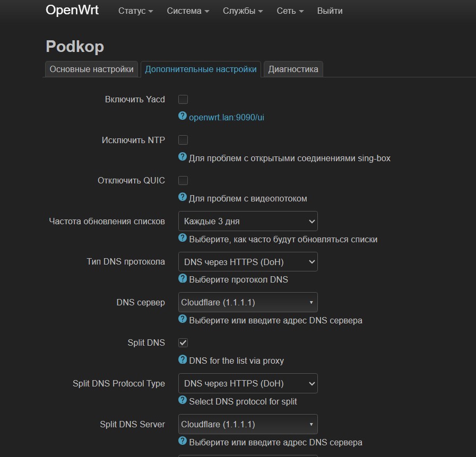
Task: Click help icon next to 'Выберите протокол DNS'
Action: (183, 278)
